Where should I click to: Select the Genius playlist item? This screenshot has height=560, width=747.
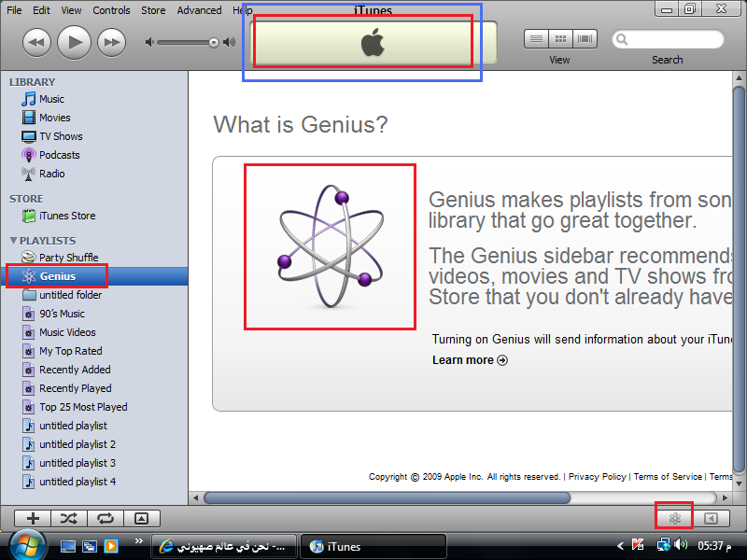(94, 276)
